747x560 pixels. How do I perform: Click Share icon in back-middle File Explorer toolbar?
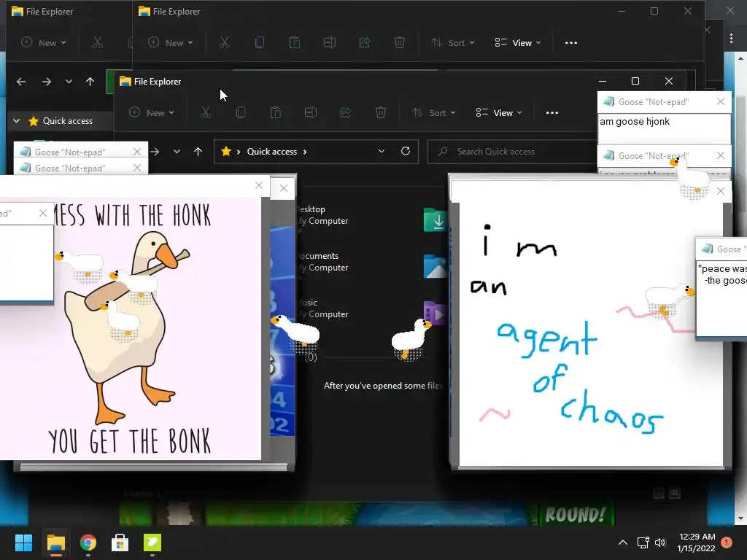tap(365, 43)
